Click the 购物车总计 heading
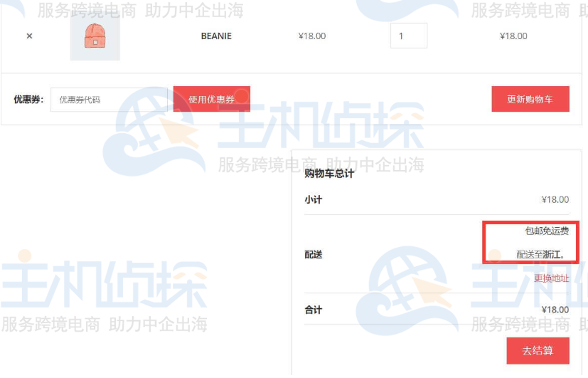The width and height of the screenshot is (588, 378). click(329, 174)
